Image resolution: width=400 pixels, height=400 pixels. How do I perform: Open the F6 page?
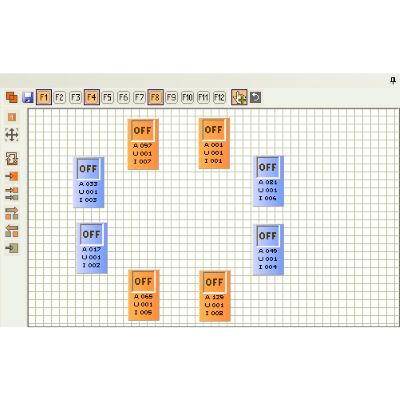(x=123, y=97)
